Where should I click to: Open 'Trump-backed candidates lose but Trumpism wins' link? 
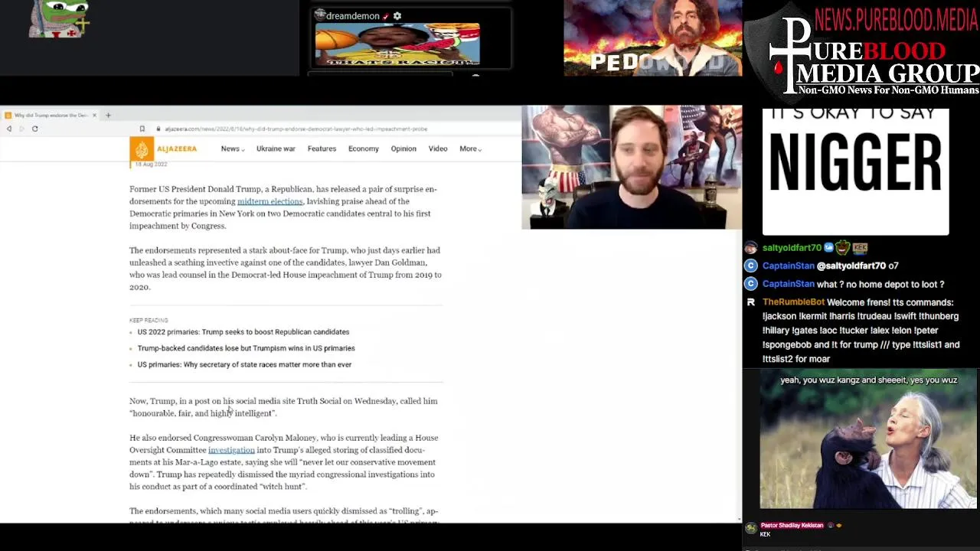tap(246, 348)
